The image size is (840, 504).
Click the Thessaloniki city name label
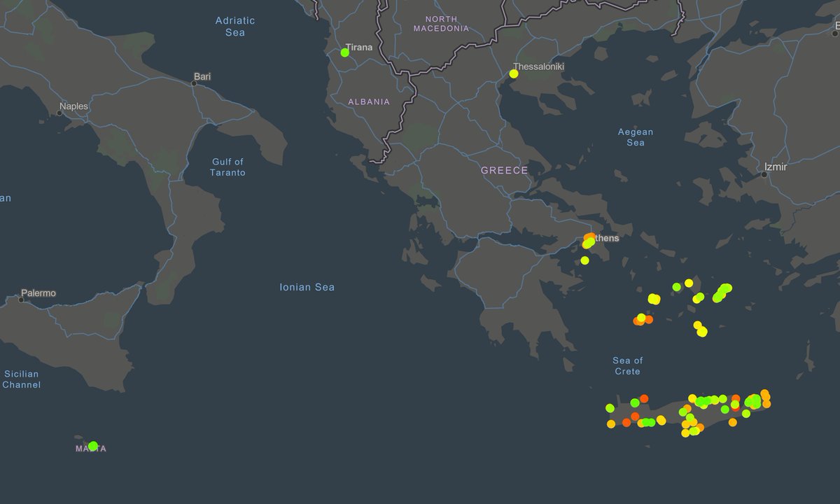pyautogui.click(x=539, y=67)
